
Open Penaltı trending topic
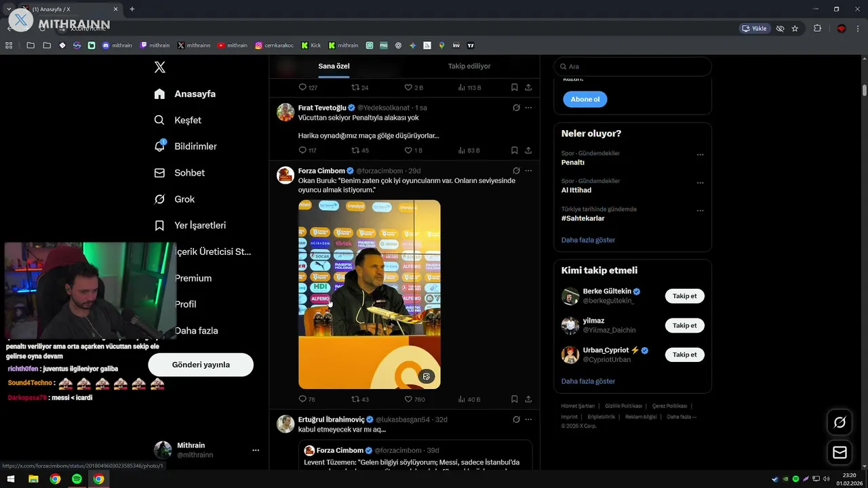pyautogui.click(x=573, y=163)
